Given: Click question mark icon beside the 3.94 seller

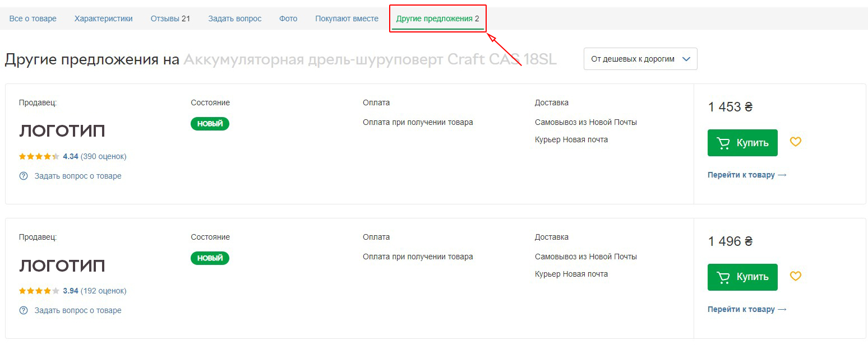Looking at the screenshot, I should click(x=24, y=310).
